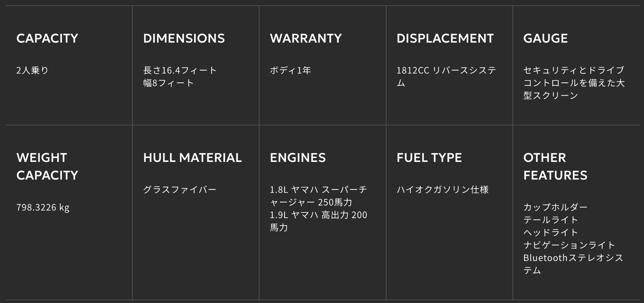This screenshot has width=644, height=303.
Task: Select the セキュリティとドライブコントロール gauge description
Action: pos(574,83)
